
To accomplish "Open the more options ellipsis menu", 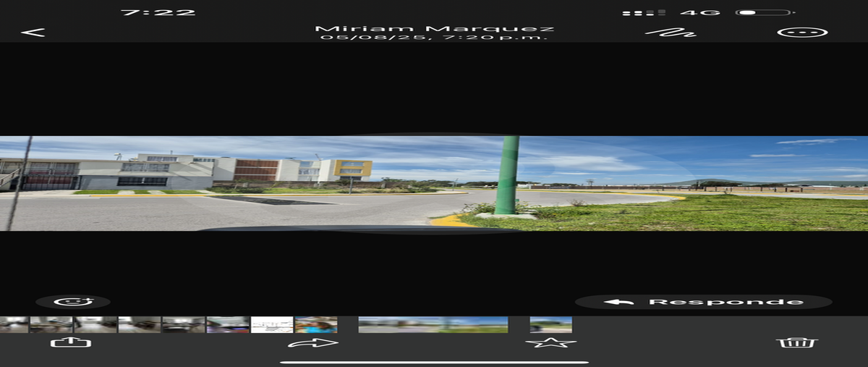I will pyautogui.click(x=801, y=33).
